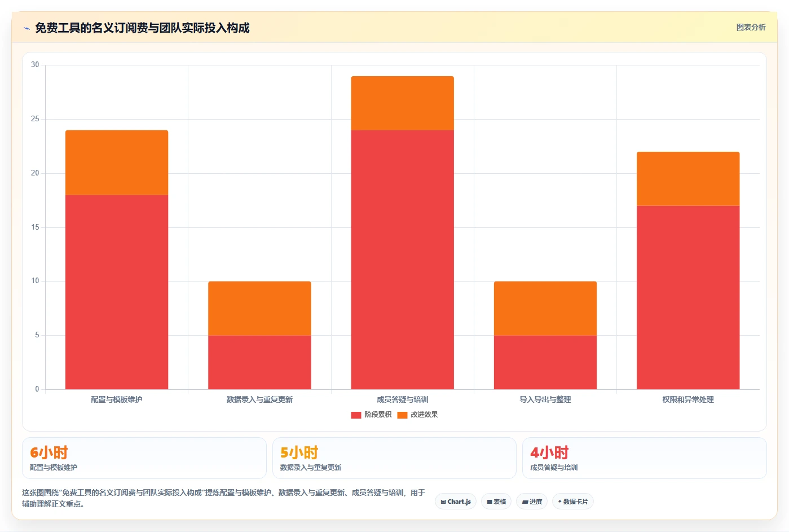Click the 数据录入与重复更新 x-axis label
Image resolution: width=789 pixels, height=532 pixels.
tap(259, 399)
